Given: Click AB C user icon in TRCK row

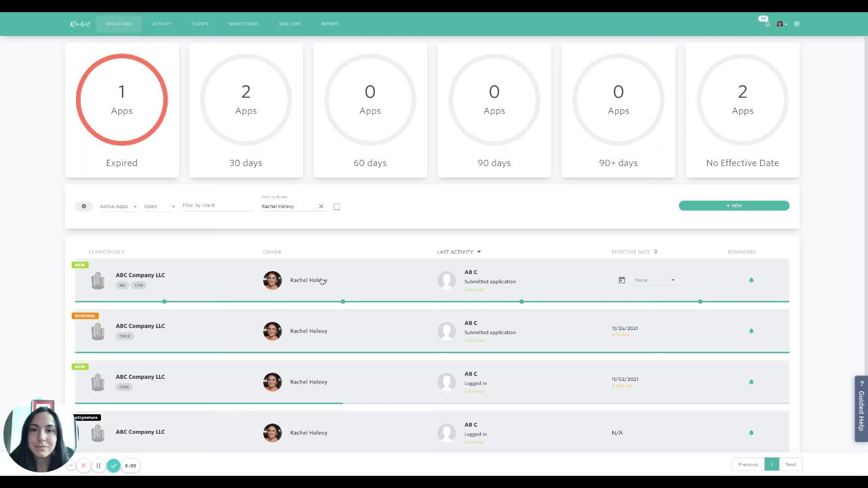Looking at the screenshot, I should click(x=447, y=331).
